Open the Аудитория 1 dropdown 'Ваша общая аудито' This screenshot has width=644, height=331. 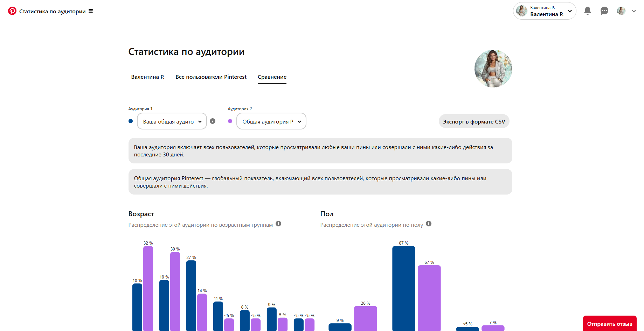click(172, 121)
